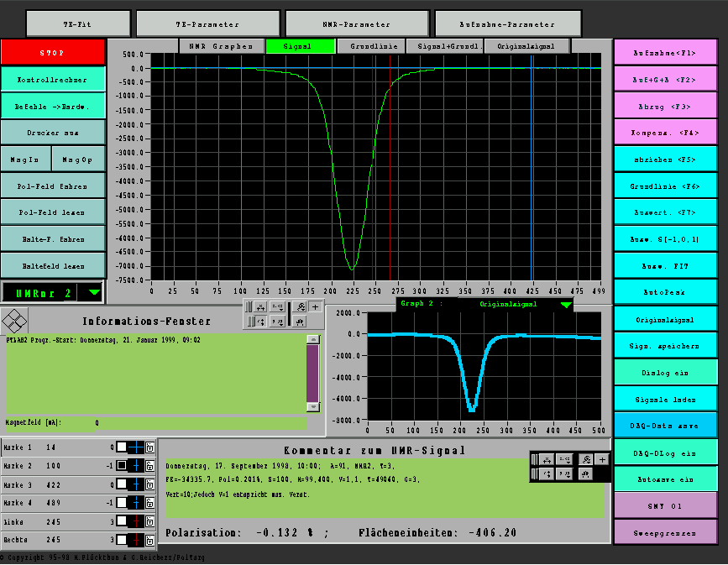Toggle the Marke 4 white square checkbox
The width and height of the screenshot is (728, 565).
click(121, 503)
